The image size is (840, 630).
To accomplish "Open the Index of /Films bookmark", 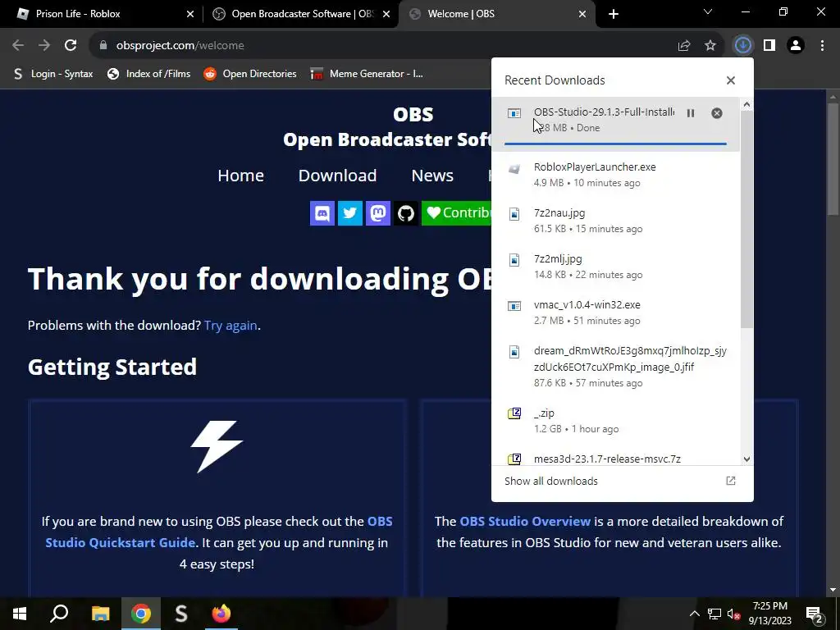I will [x=149, y=74].
